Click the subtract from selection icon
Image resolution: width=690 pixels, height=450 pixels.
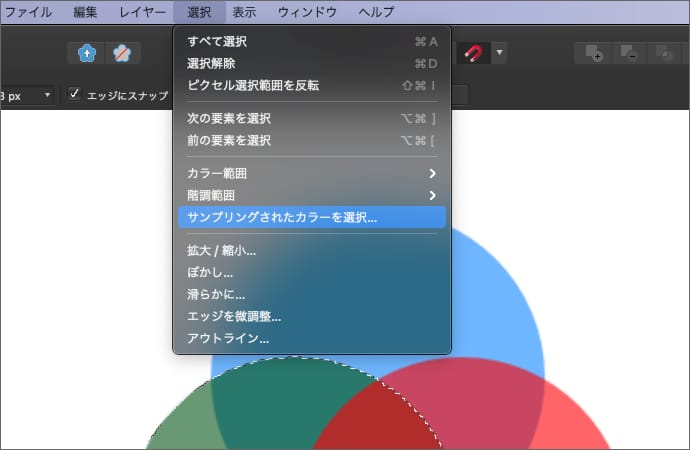[629, 53]
